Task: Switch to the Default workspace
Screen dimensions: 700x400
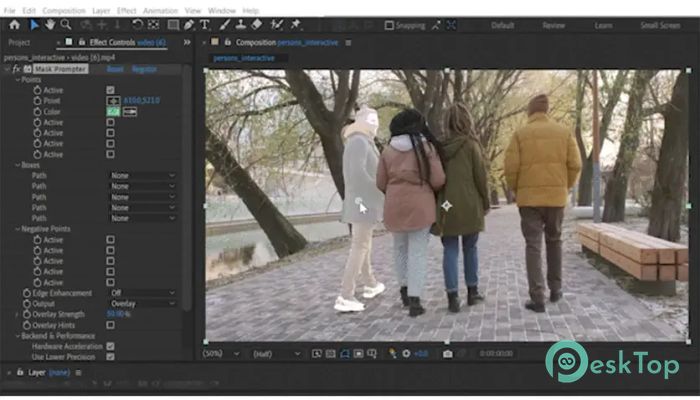Action: [x=503, y=25]
